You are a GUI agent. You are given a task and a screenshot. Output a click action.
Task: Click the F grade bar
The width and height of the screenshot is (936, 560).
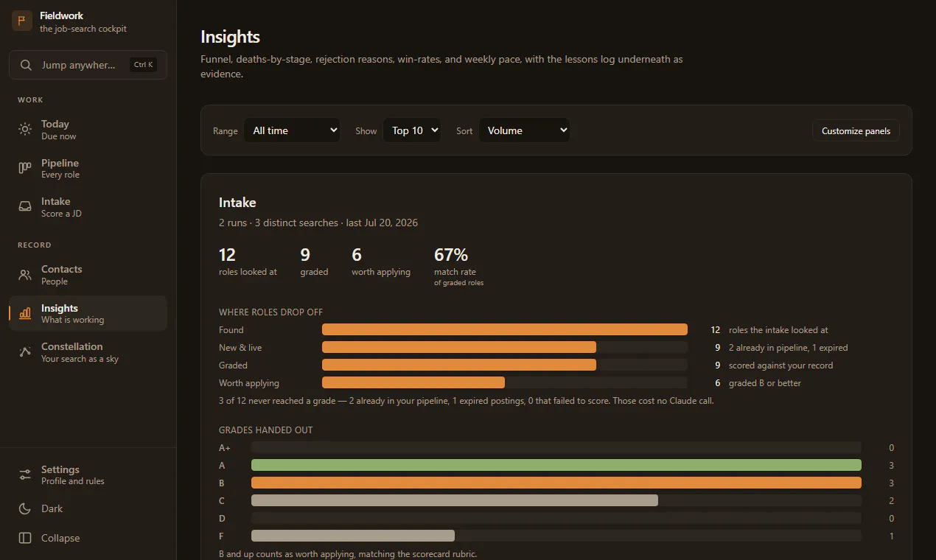(353, 536)
